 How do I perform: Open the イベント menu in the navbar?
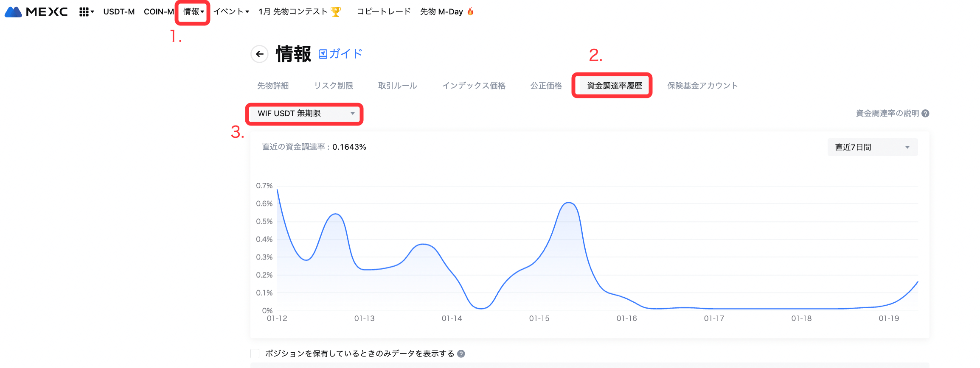231,12
